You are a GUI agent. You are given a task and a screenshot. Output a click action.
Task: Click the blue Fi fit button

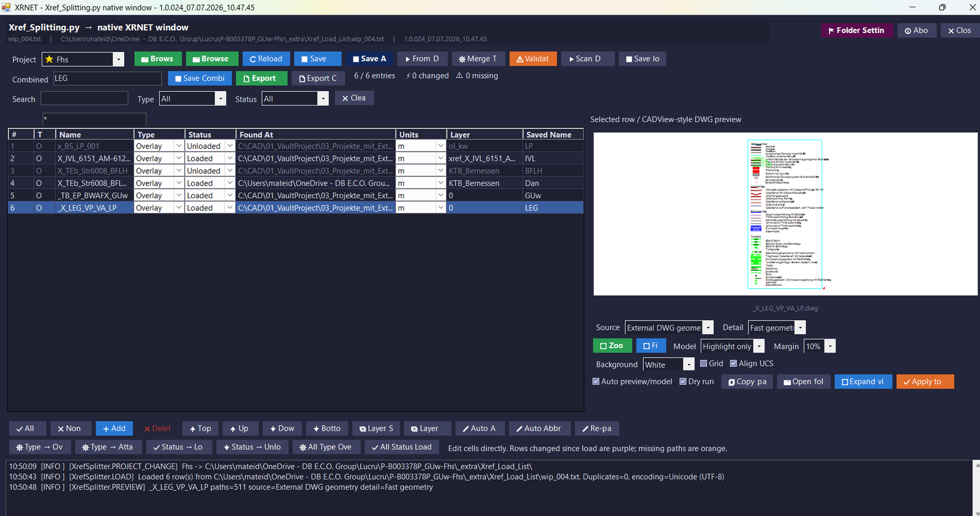[650, 346]
